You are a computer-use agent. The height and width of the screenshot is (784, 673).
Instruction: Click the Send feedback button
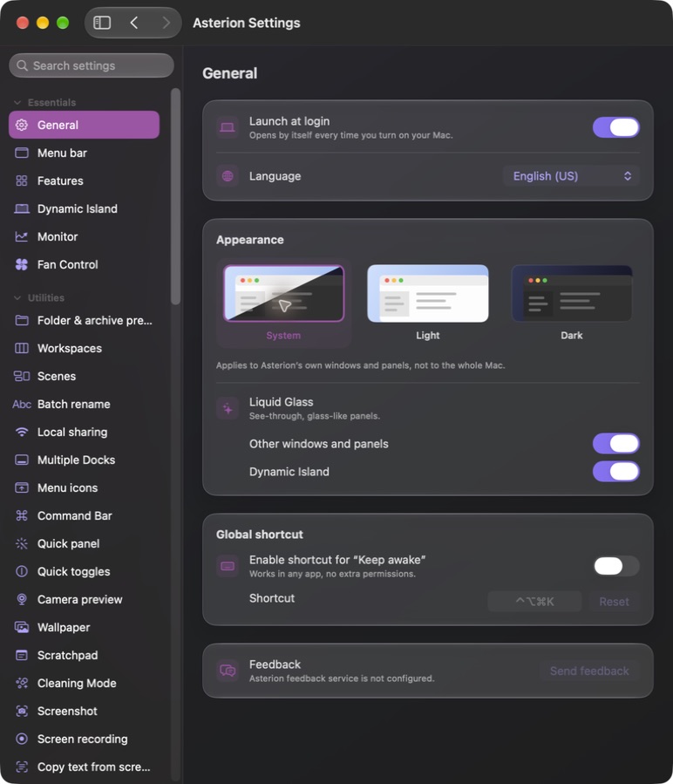pos(589,671)
